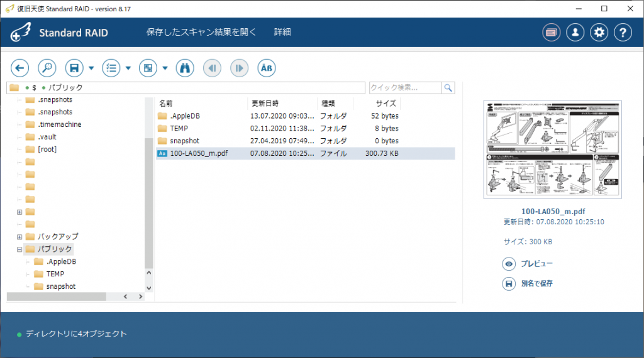
Task: Click the 別名で保存 button
Action: tap(528, 284)
